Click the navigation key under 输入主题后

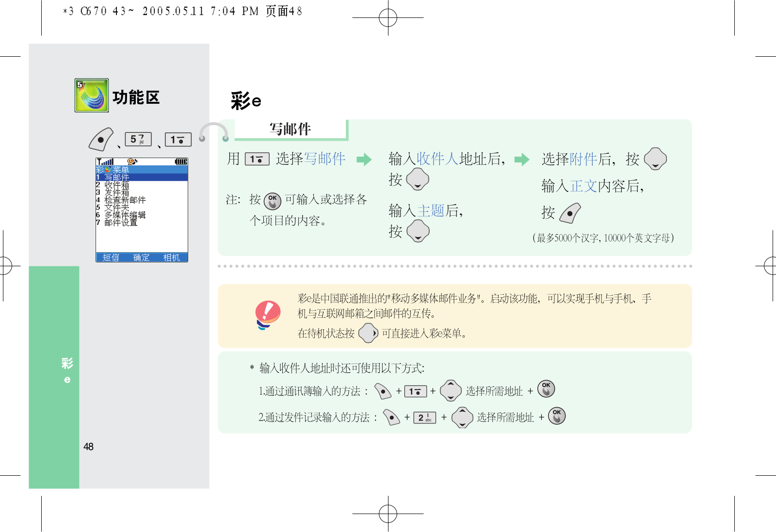coord(418,231)
